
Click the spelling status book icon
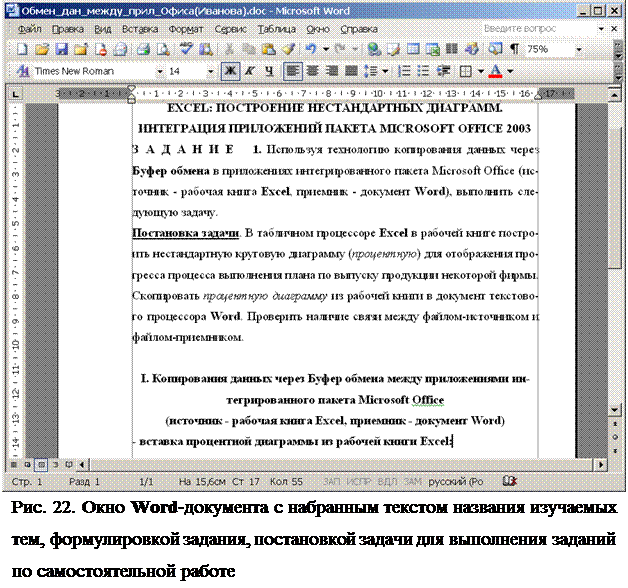tap(509, 481)
